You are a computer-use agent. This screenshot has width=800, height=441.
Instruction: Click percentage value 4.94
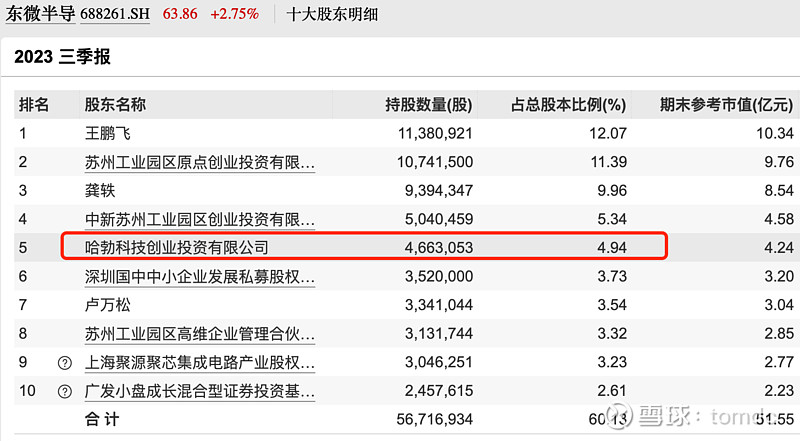pos(612,248)
